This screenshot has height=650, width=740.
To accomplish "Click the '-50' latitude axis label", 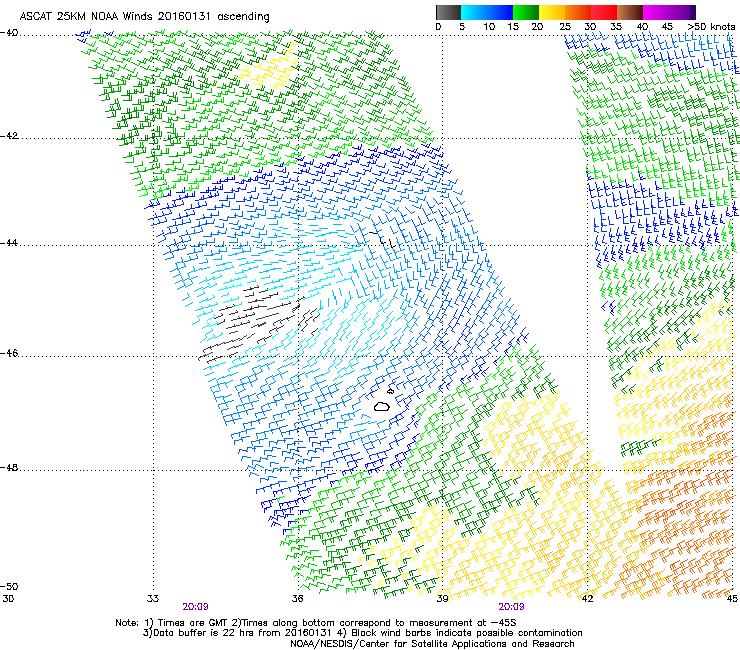I will click(9, 586).
